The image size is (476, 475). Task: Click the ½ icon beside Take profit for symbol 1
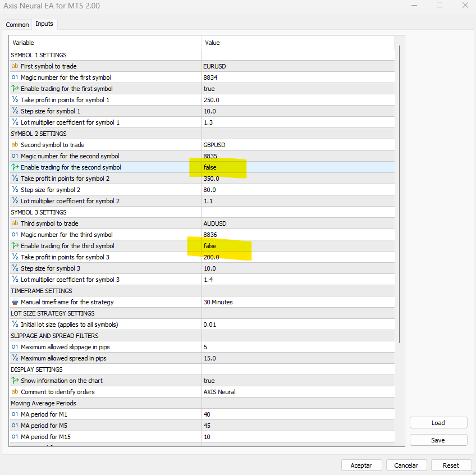[15, 100]
